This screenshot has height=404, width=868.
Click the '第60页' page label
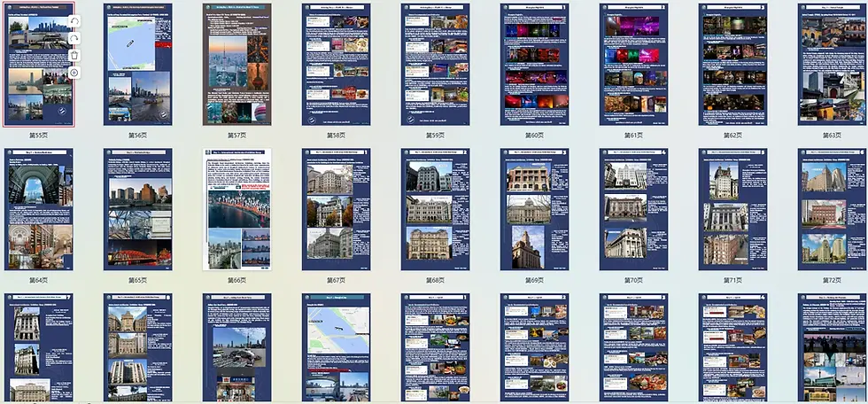(534, 135)
